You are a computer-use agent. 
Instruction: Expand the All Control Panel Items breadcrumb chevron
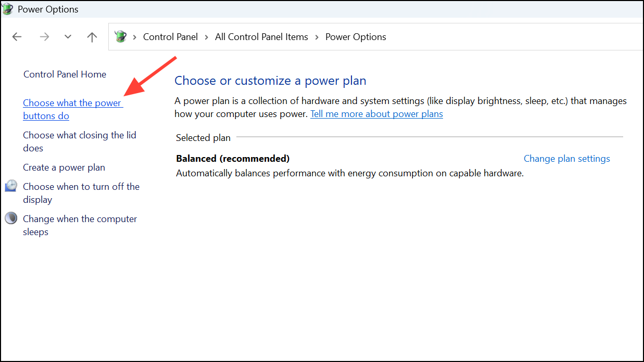click(x=315, y=36)
